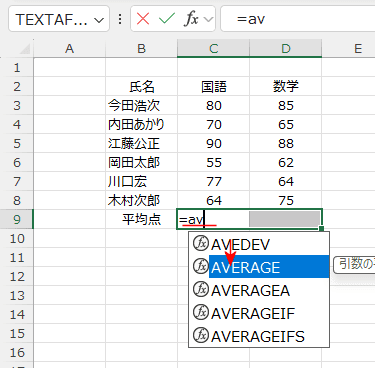375x368 pixels.
Task: Select row 9 header
Action: 17,219
